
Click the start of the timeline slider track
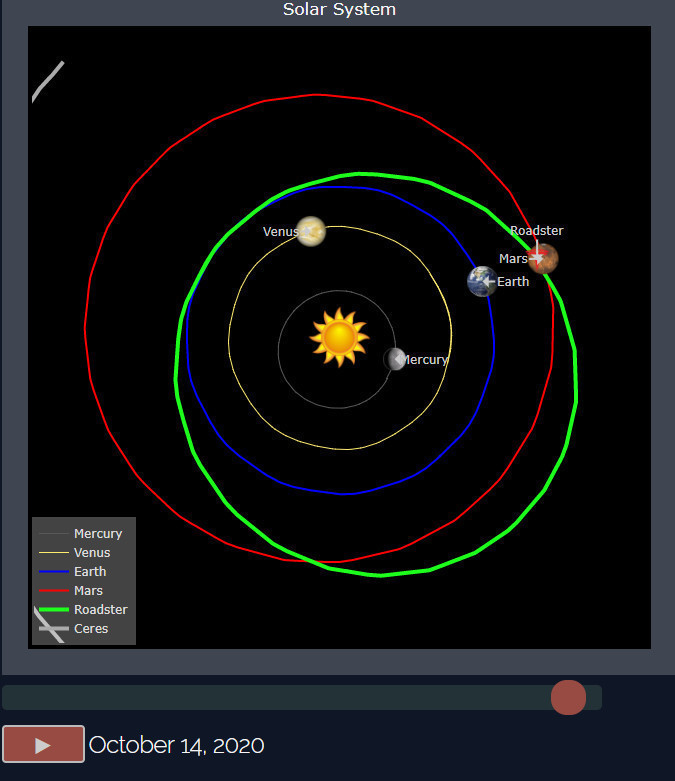click(10, 697)
